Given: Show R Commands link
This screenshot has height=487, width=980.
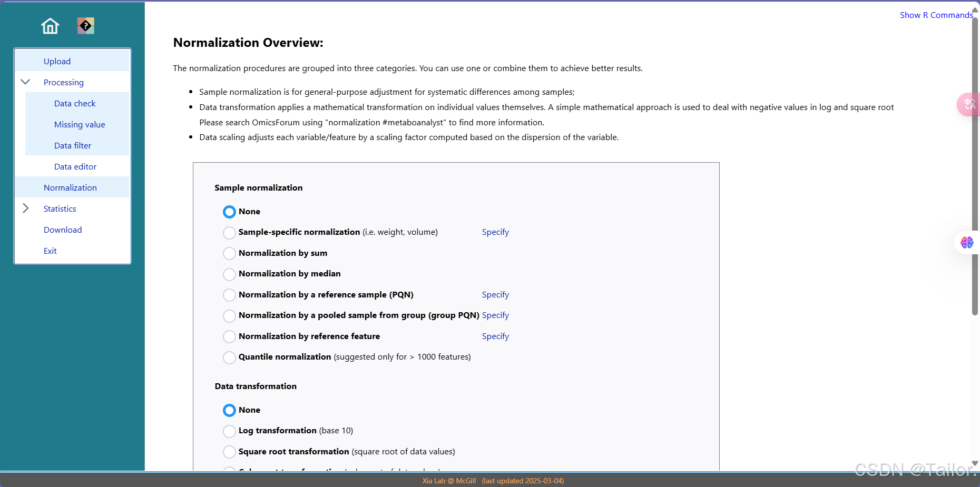Looking at the screenshot, I should [936, 15].
